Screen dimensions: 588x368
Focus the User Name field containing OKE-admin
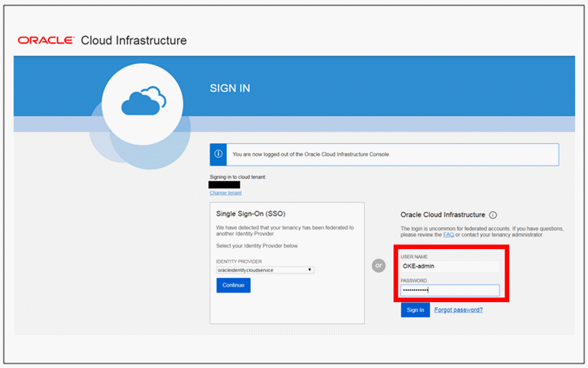450,266
